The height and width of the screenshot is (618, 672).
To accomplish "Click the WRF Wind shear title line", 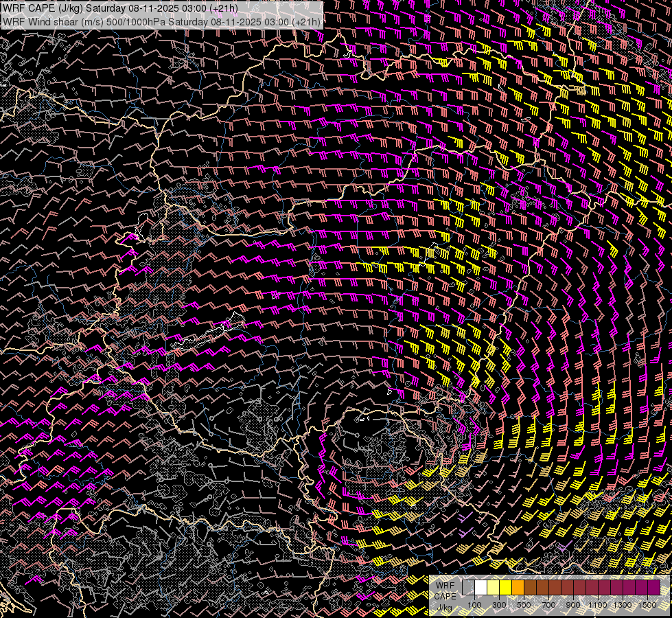I will point(162,22).
